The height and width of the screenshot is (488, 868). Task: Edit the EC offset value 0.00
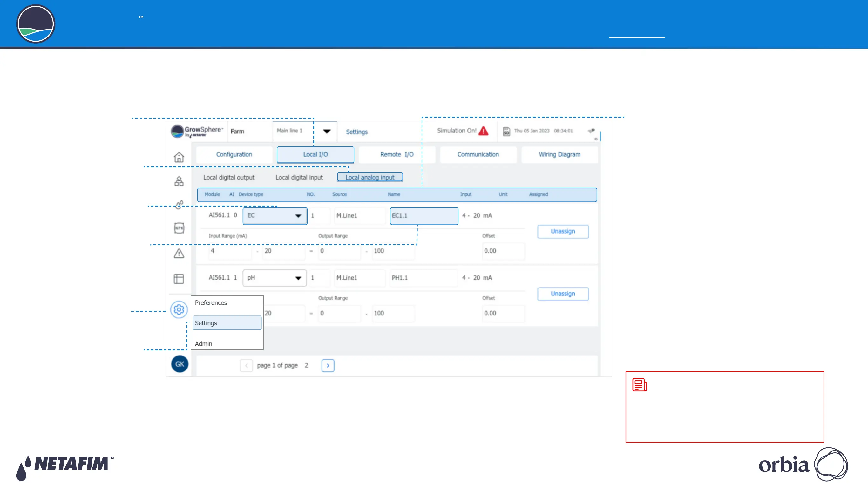(x=503, y=251)
